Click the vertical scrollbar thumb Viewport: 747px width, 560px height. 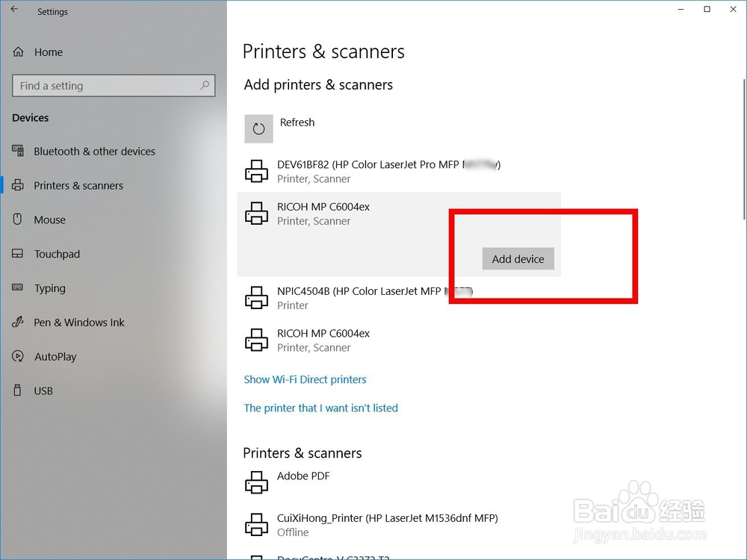pos(744,149)
